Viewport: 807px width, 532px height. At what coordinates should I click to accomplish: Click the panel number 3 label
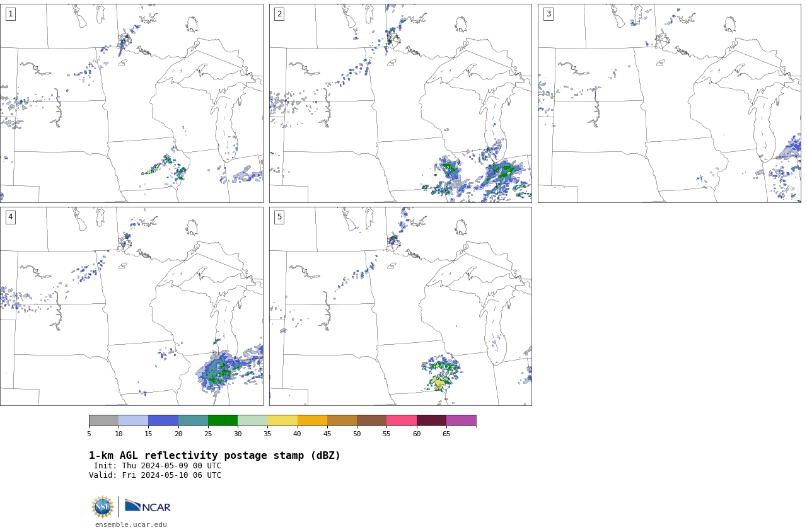tap(548, 14)
